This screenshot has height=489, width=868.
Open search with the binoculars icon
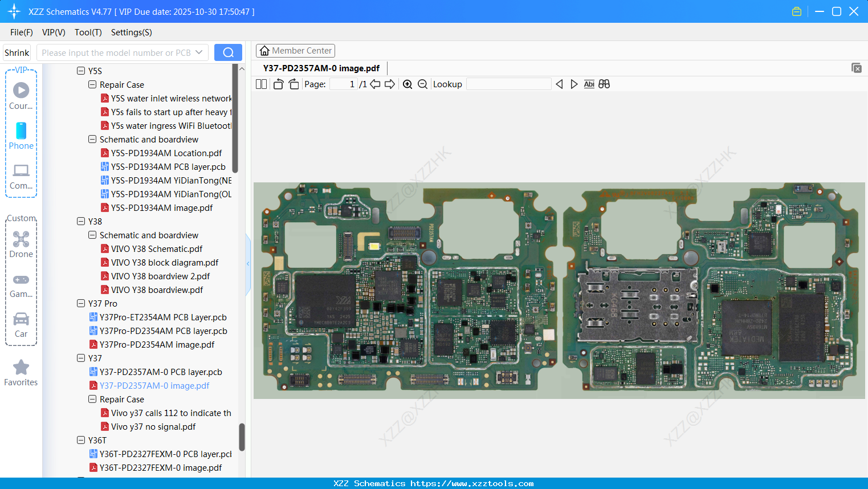click(x=604, y=84)
